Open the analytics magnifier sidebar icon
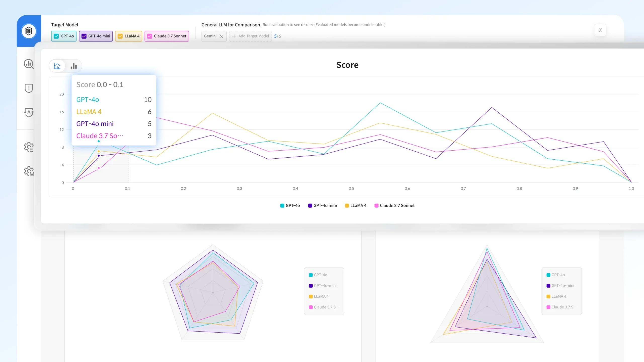Screen dimensions: 644x362 [x=29, y=64]
